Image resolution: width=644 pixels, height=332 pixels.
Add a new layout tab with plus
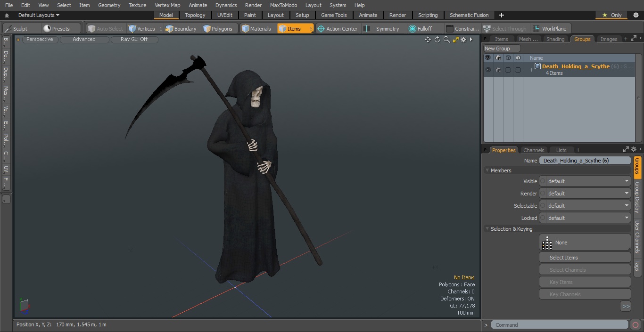(501, 15)
